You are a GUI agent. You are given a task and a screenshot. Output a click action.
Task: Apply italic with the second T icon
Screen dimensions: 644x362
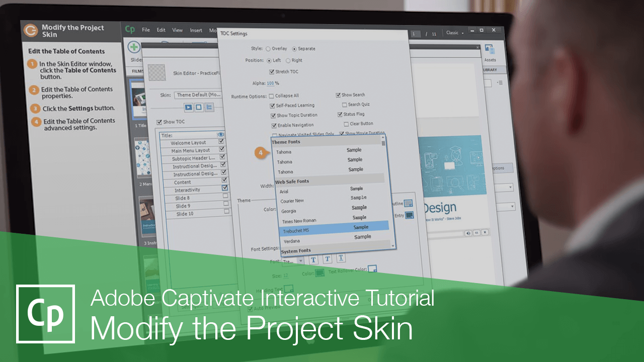point(327,259)
